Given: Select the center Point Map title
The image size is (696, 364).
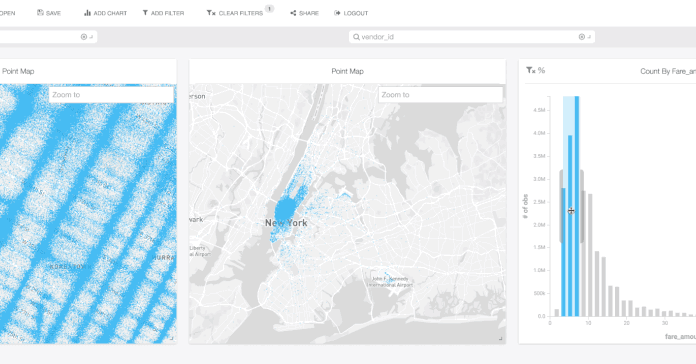Looking at the screenshot, I should point(348,71).
